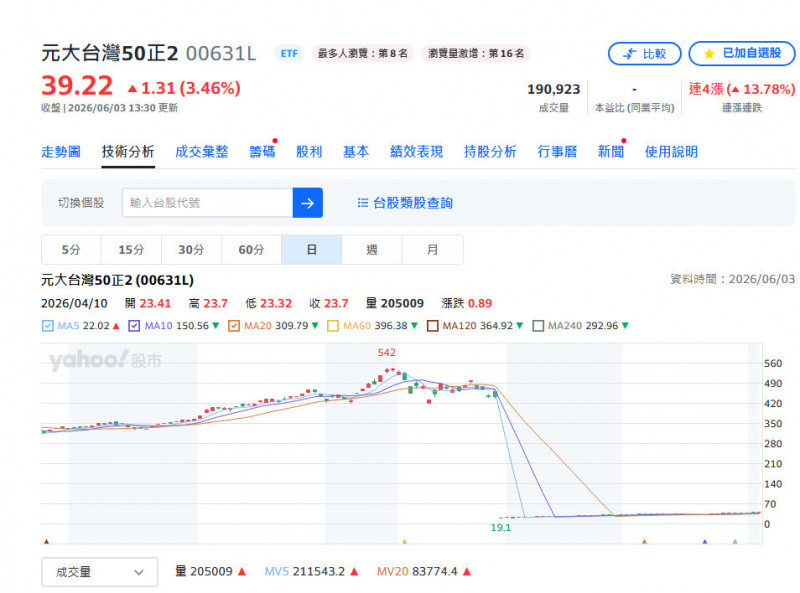Toggle the MA20 checkbox
The width and height of the screenshot is (800, 593).
234,326
